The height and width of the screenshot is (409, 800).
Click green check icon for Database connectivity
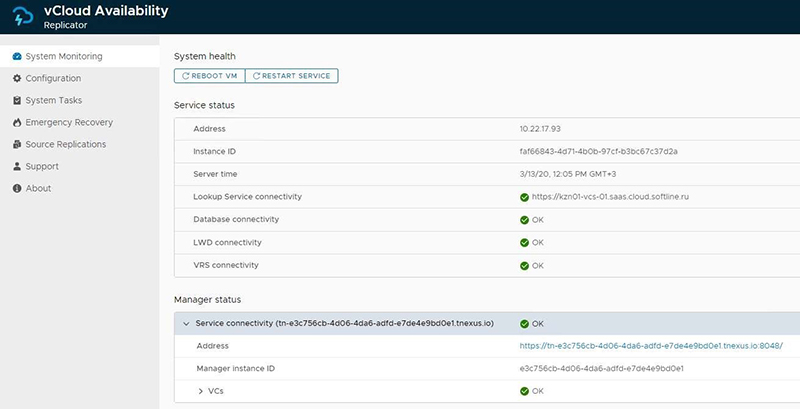(x=524, y=220)
